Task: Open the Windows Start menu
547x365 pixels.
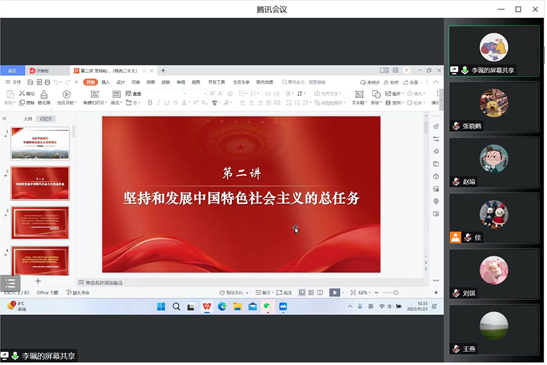Action: (161, 307)
